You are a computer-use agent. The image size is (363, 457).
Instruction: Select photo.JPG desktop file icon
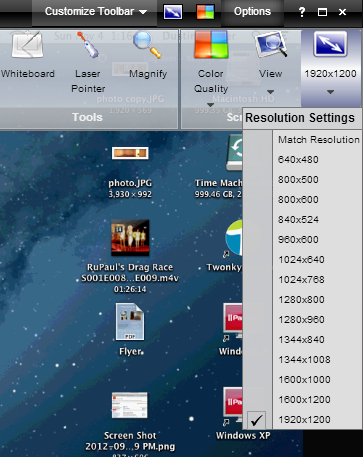pos(130,153)
